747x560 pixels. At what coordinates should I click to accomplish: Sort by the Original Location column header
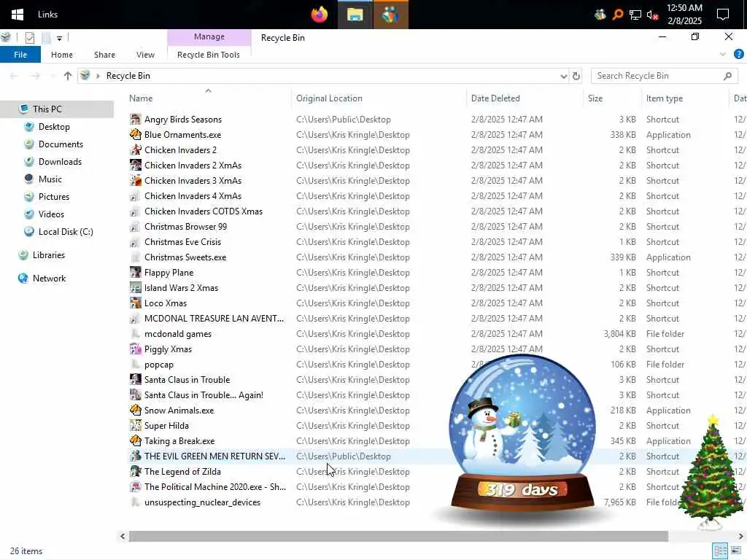tap(329, 98)
